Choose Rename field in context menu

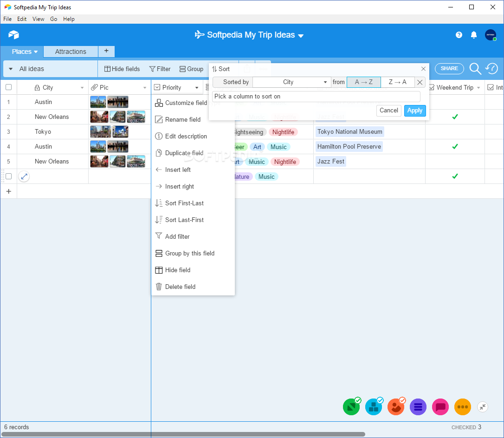tap(193, 120)
